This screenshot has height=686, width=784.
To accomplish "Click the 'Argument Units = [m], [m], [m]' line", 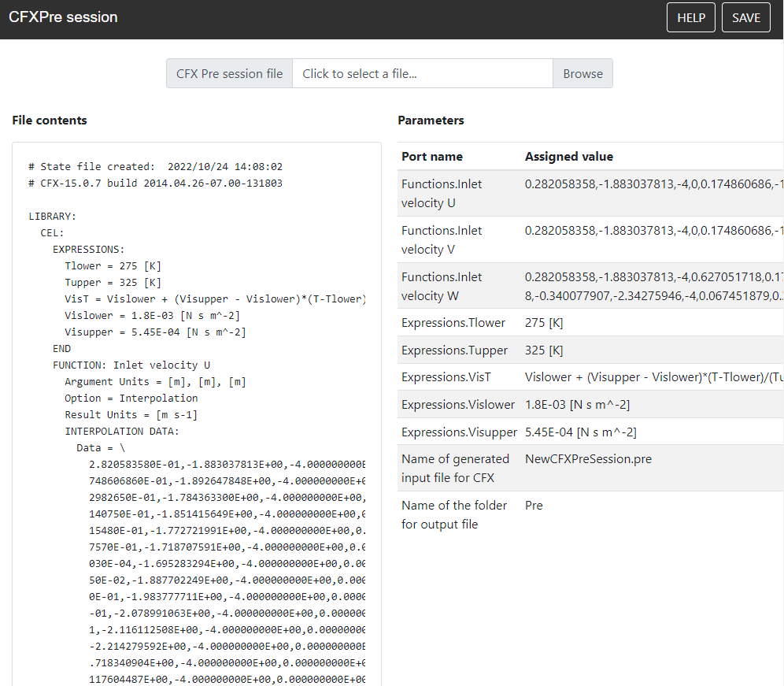I will [155, 381].
